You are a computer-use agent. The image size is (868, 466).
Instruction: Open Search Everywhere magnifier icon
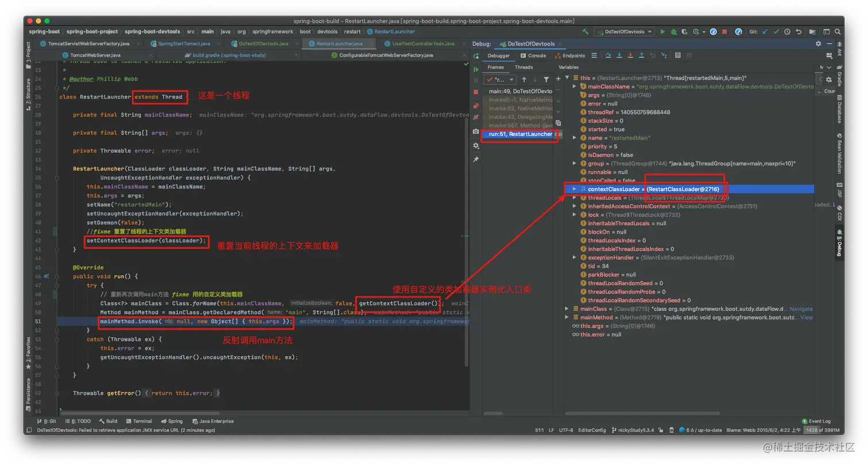pyautogui.click(x=838, y=32)
